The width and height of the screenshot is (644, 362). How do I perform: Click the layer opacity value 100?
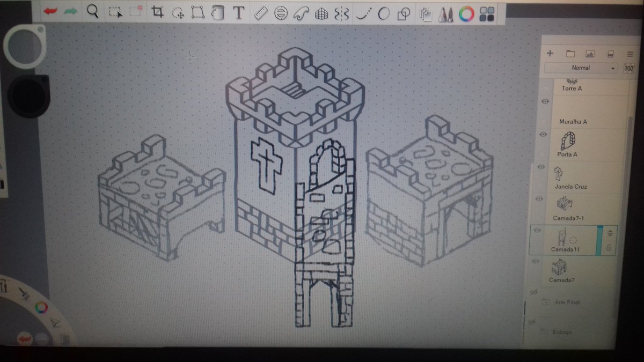(629, 68)
